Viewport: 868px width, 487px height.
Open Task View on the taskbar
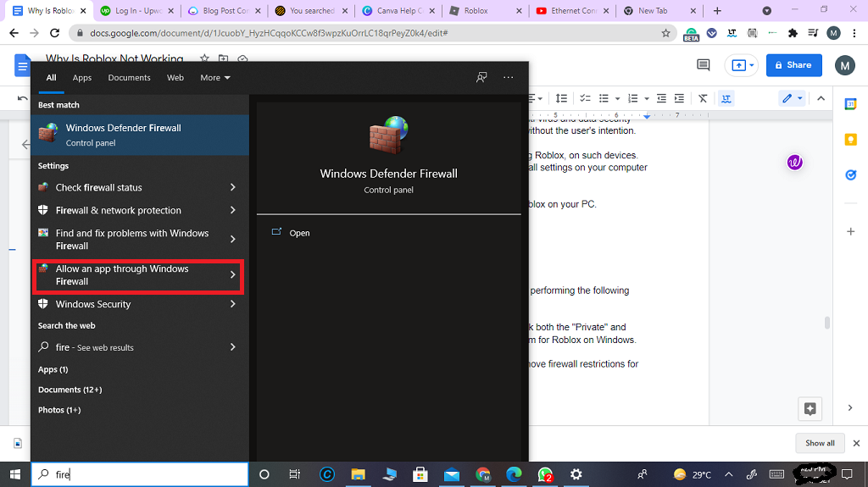pyautogui.click(x=294, y=474)
